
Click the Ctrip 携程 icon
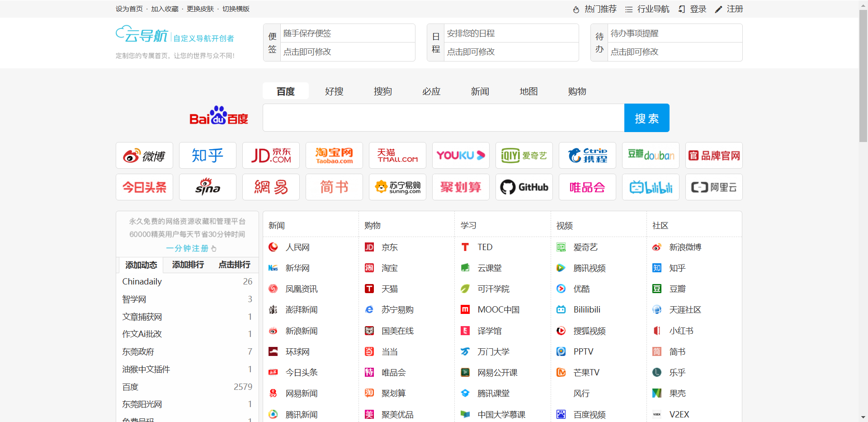pyautogui.click(x=587, y=155)
